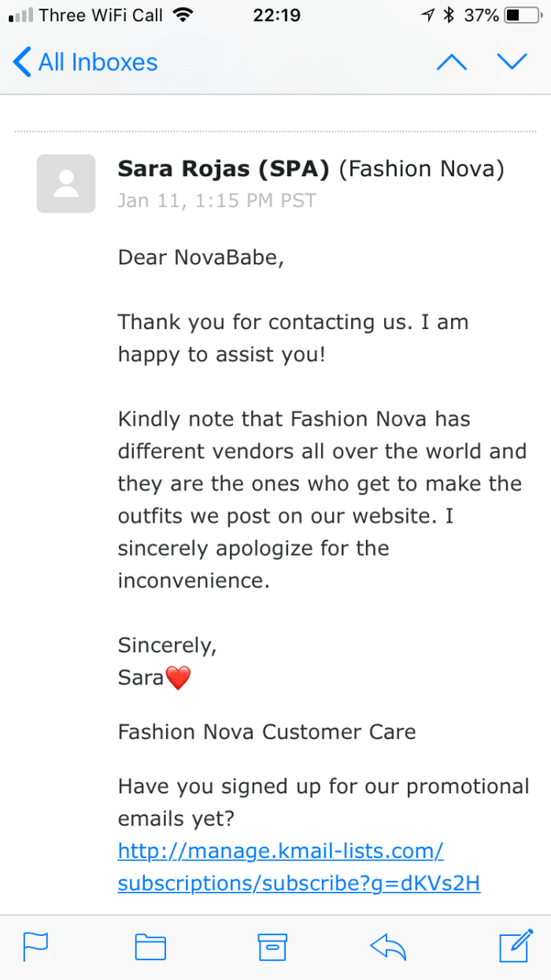Screen dimensions: 551x980
Task: Jump to the next message with down chevron
Action: 512,61
